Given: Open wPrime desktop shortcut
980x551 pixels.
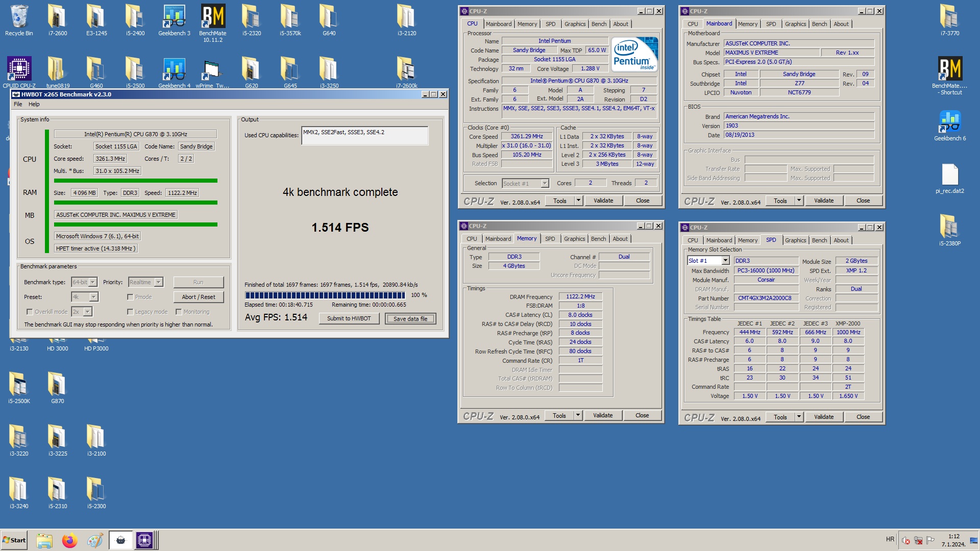Looking at the screenshot, I should [212, 72].
